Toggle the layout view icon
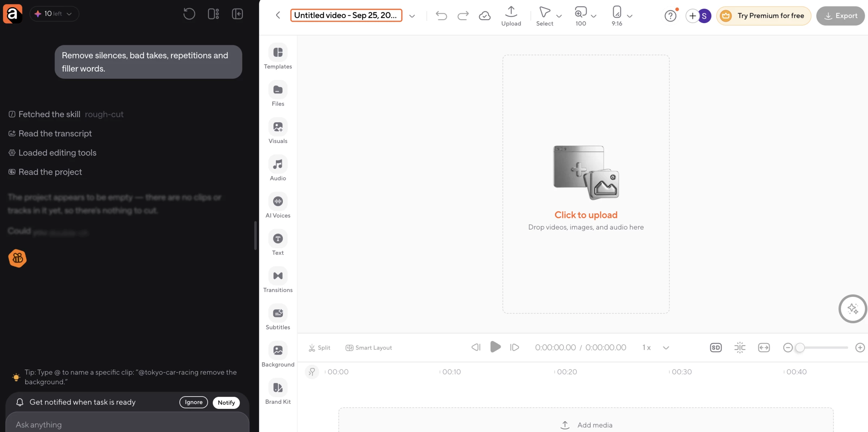This screenshot has width=868, height=432. [x=213, y=14]
